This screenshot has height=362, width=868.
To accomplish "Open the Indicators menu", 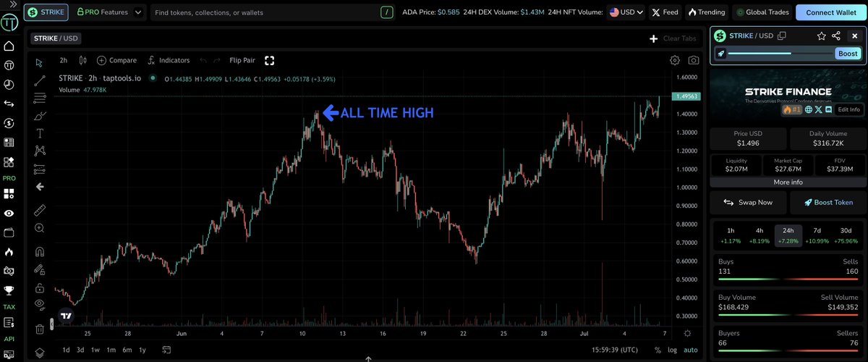I will point(169,61).
